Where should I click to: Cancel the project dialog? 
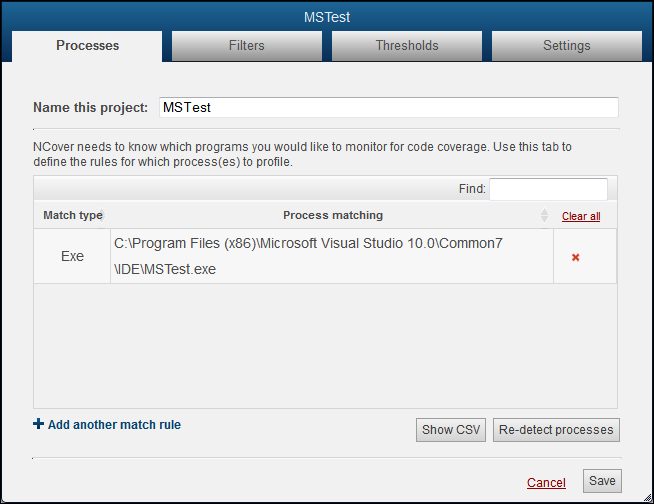[546, 483]
